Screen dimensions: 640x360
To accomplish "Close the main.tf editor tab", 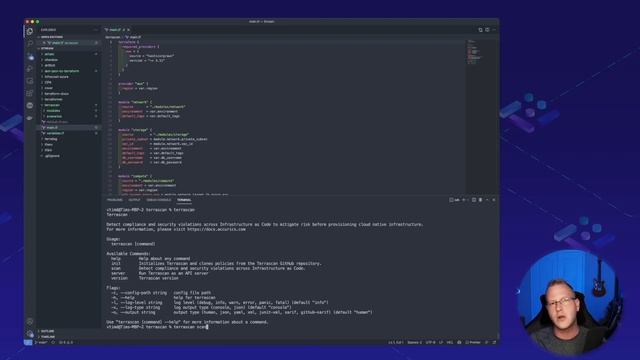I will 128,30.
